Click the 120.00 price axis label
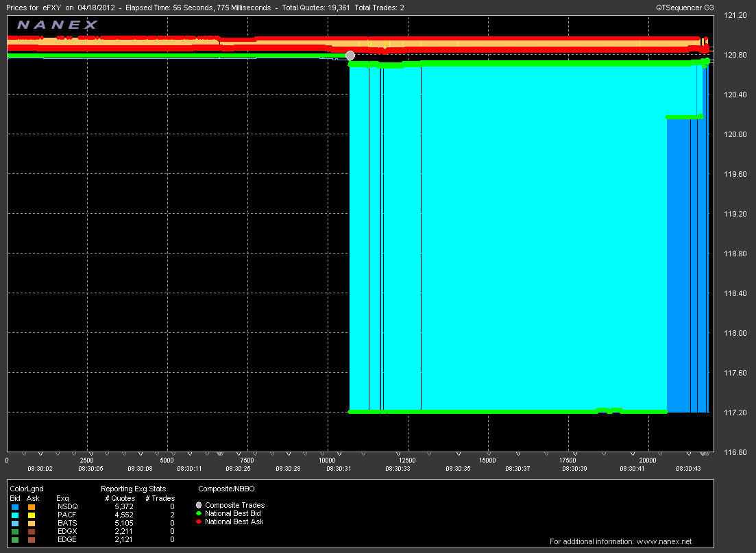Viewport: 756px width, 553px height. pyautogui.click(x=735, y=134)
